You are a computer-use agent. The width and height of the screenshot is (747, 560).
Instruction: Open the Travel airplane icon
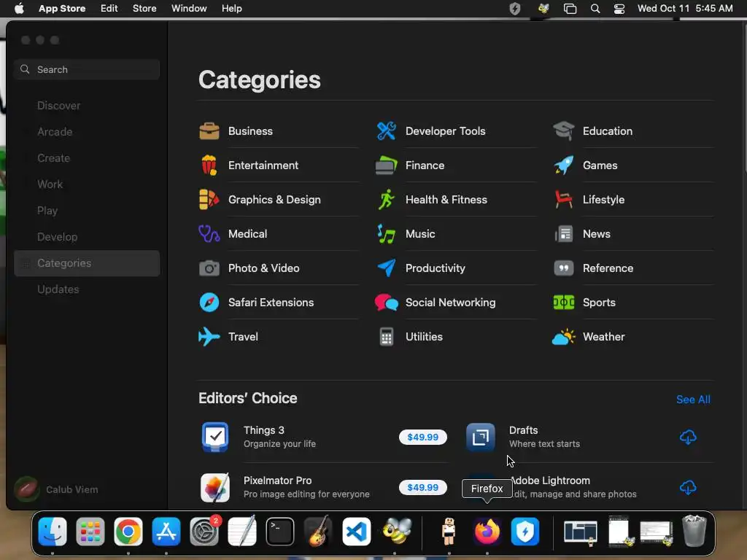click(x=209, y=337)
